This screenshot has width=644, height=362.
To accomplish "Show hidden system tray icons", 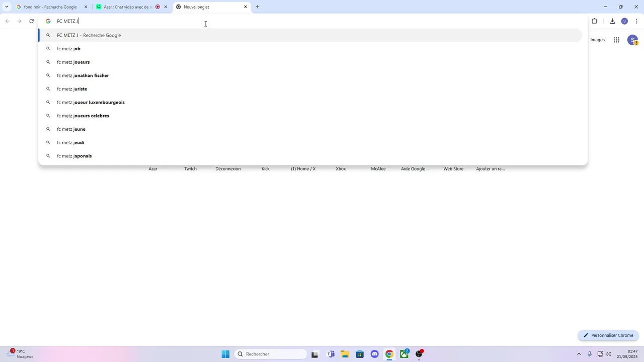I will 579,354.
